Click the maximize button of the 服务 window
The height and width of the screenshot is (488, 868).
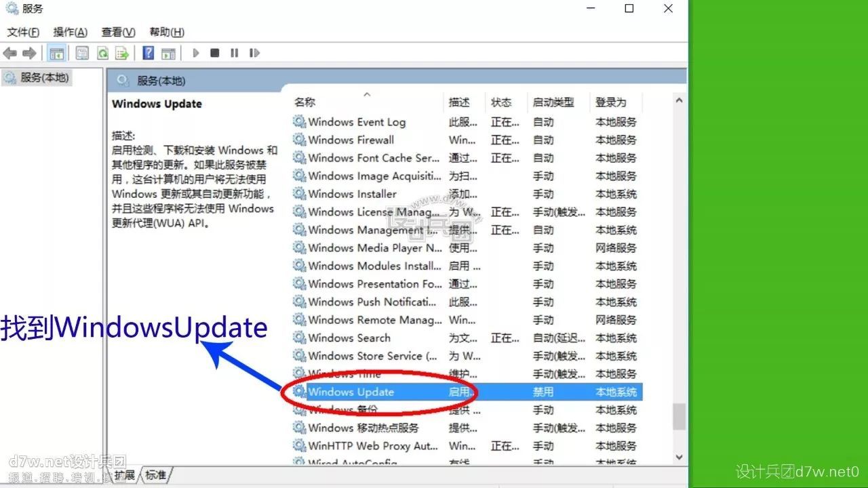click(629, 9)
